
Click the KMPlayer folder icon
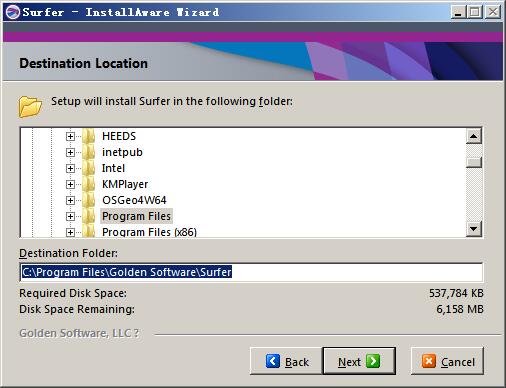click(x=89, y=184)
